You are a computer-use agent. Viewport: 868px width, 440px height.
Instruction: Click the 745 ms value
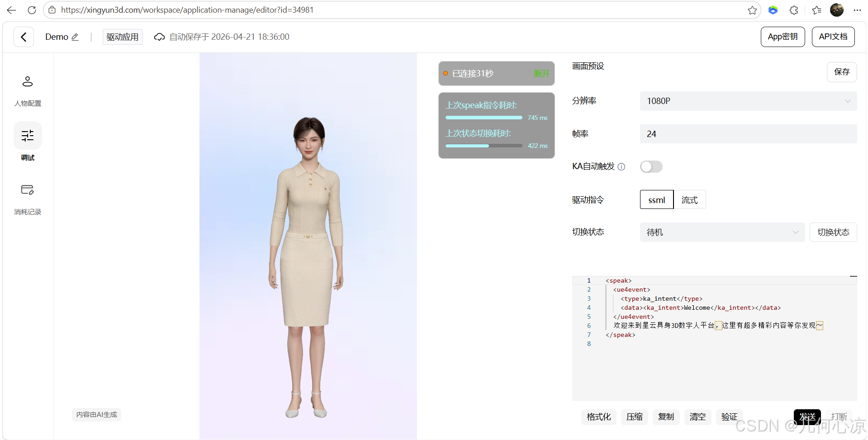click(537, 118)
